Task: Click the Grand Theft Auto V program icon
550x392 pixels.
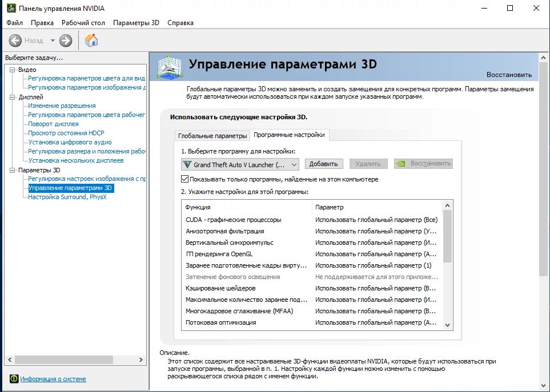Action: 187,164
